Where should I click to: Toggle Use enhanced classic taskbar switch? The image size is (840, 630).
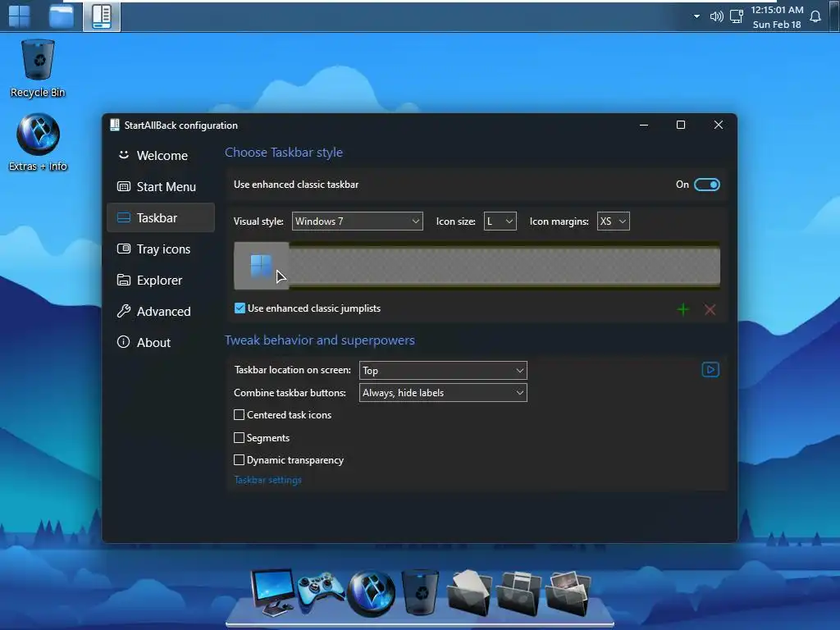click(706, 185)
